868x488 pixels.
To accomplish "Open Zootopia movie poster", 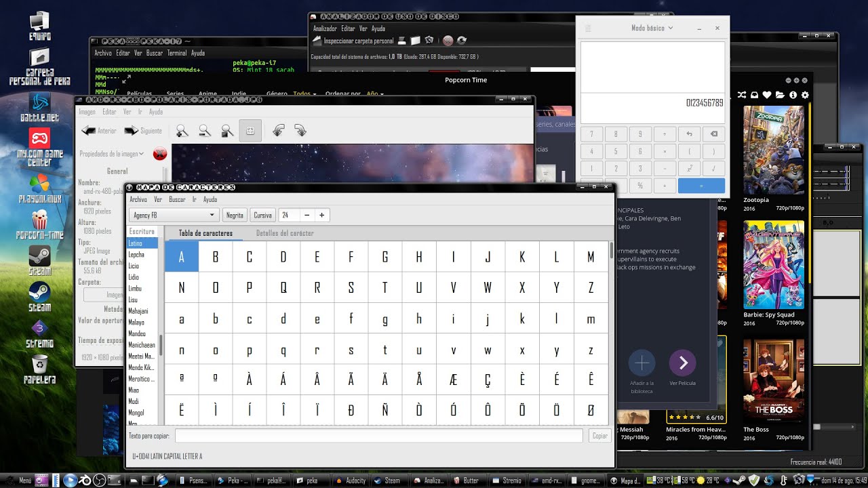I will (x=774, y=150).
